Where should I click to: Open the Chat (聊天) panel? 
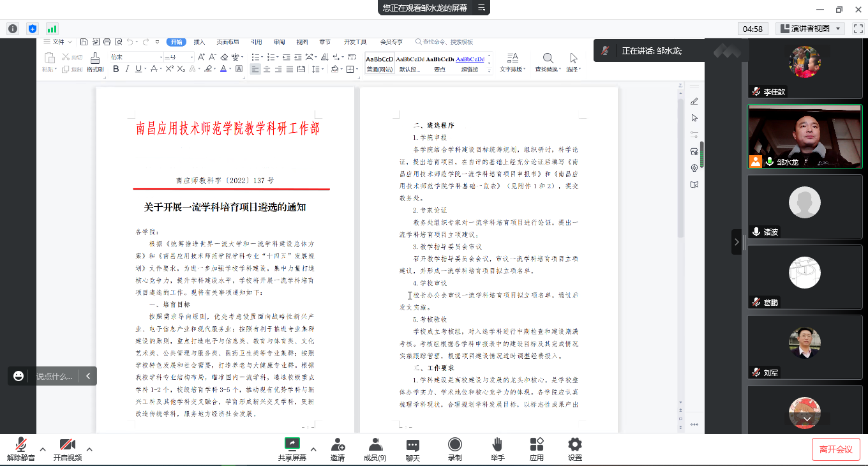click(x=413, y=449)
